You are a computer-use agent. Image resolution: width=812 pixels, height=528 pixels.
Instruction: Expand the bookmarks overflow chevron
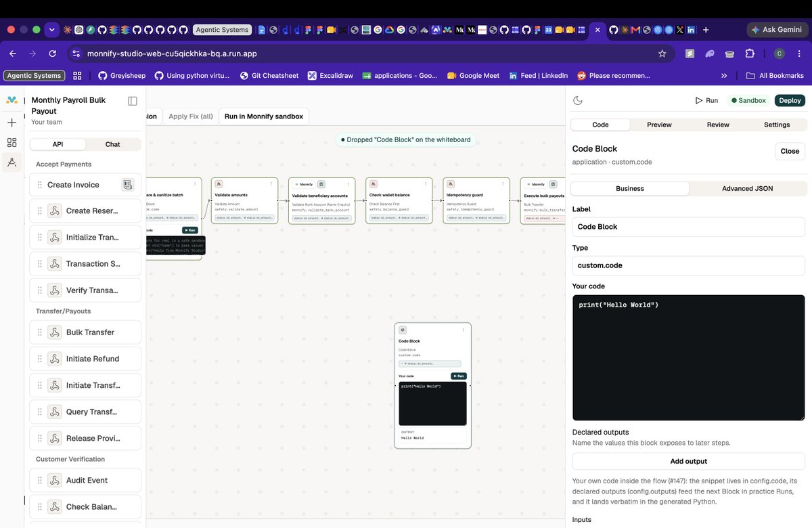coord(724,76)
